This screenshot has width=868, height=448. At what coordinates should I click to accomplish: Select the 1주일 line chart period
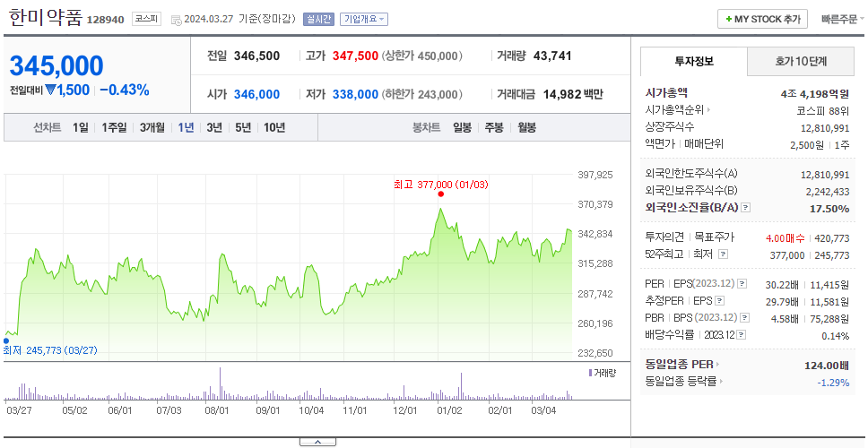point(114,128)
